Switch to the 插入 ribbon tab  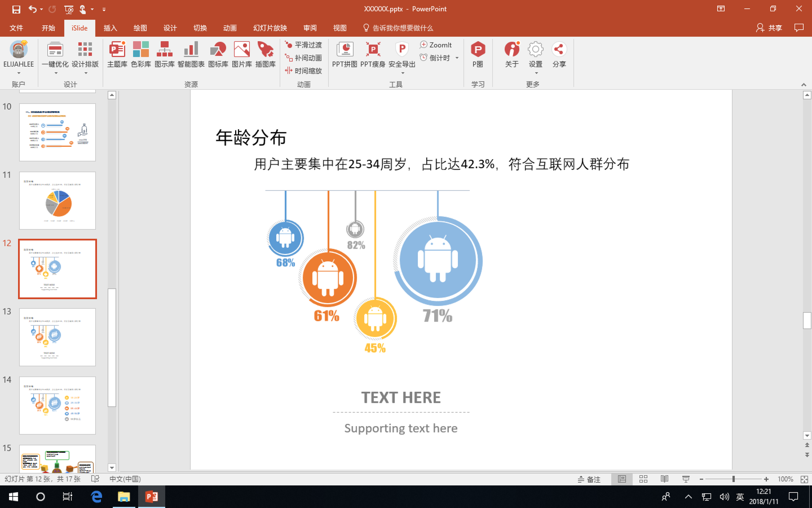click(x=110, y=28)
